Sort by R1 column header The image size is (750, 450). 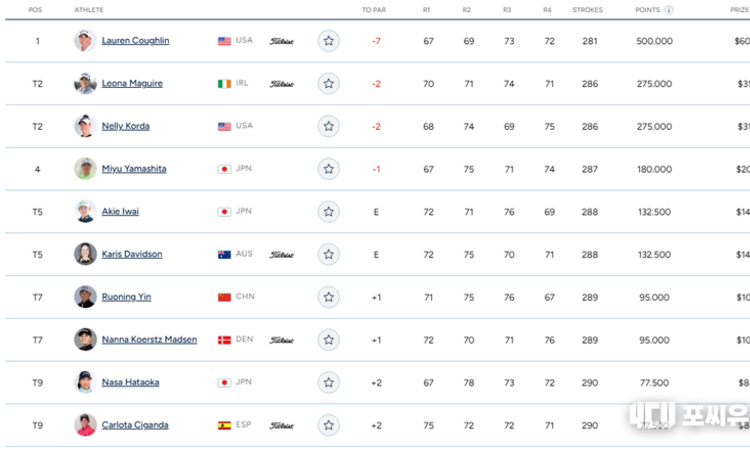click(428, 10)
